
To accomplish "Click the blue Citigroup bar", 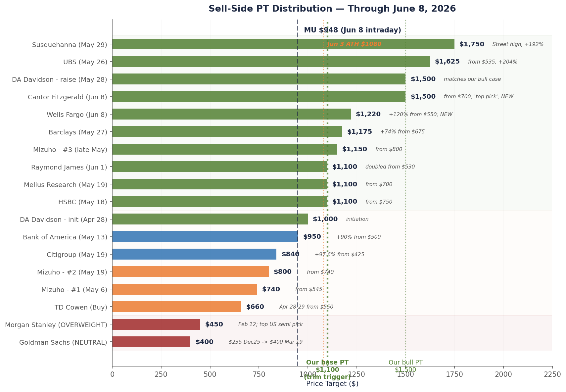I will (x=194, y=254).
